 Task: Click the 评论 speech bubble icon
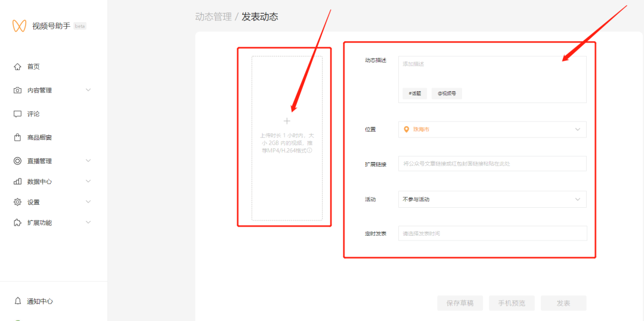point(17,114)
